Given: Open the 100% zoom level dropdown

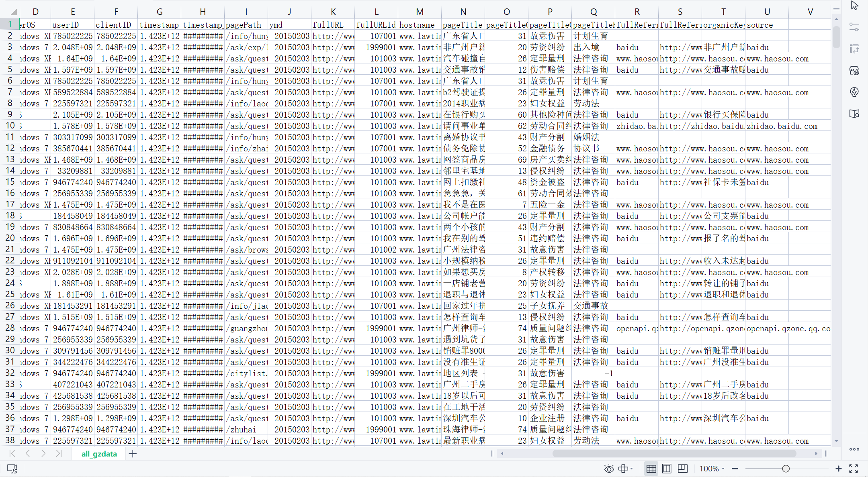Looking at the screenshot, I should (x=712, y=469).
